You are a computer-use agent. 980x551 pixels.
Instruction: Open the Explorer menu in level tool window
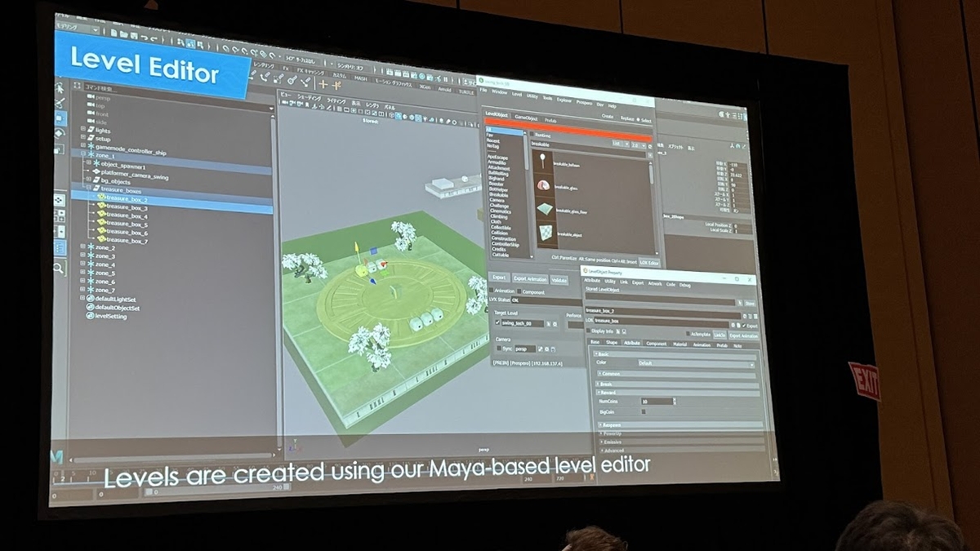[x=564, y=99]
